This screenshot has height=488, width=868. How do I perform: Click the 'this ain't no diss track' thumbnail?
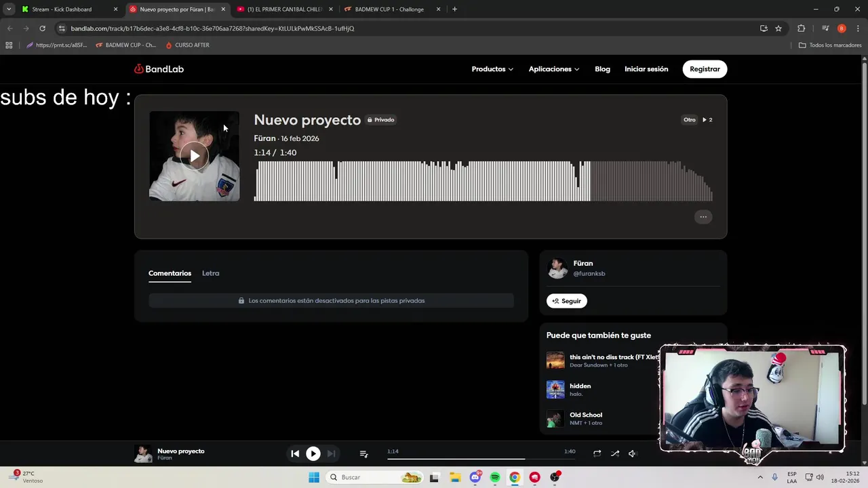(x=555, y=361)
